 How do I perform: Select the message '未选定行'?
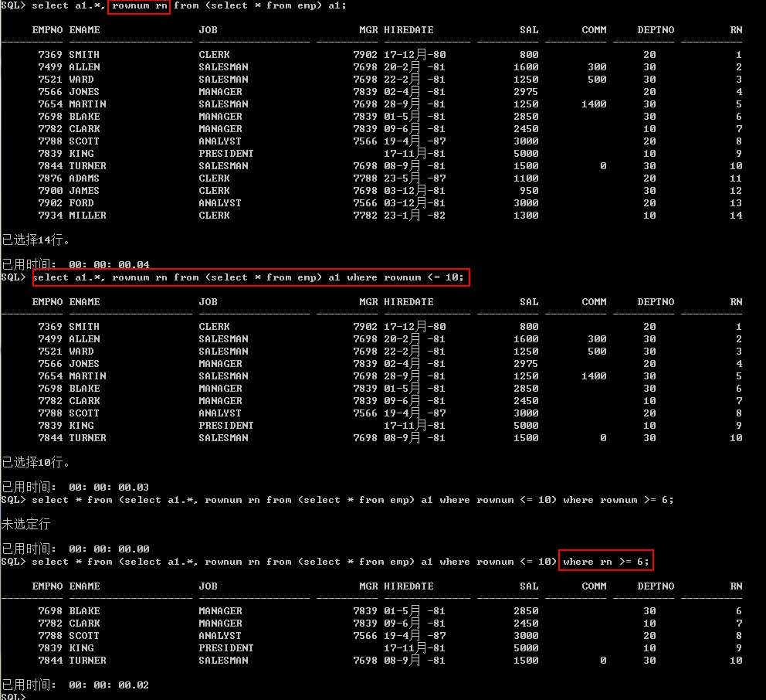[26, 524]
